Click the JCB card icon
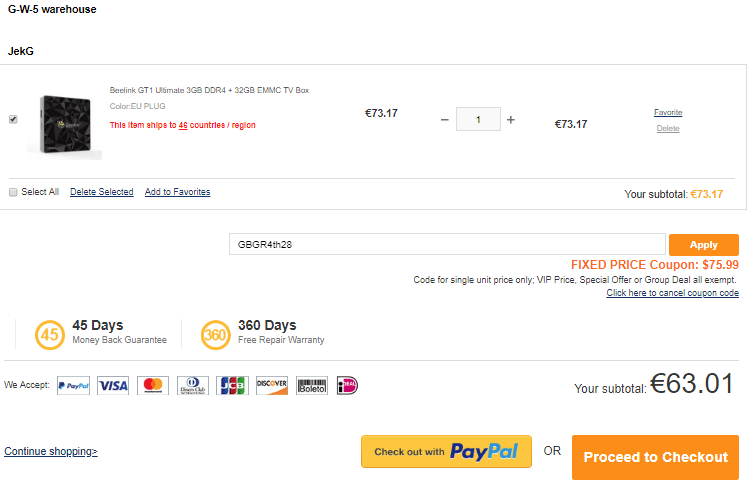This screenshot has height=483, width=750. [x=232, y=385]
